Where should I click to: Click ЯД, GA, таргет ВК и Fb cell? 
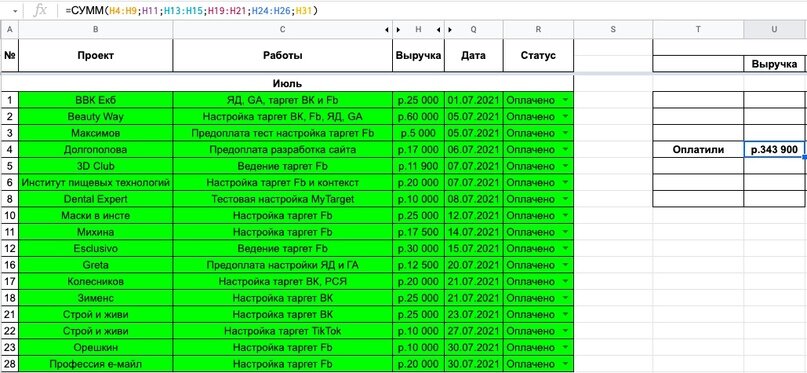click(x=283, y=100)
